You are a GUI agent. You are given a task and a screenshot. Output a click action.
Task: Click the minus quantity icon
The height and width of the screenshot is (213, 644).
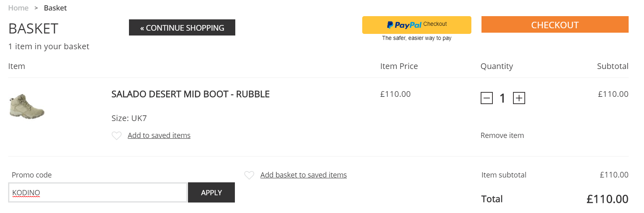point(487,98)
